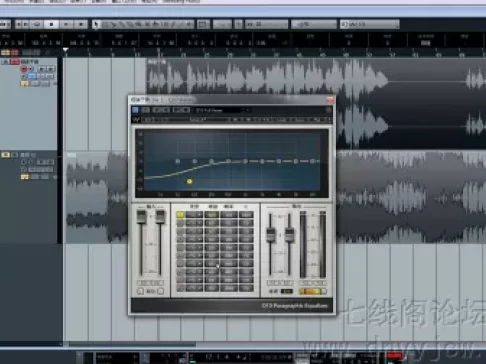Click the red mute button on first track header

14,62
